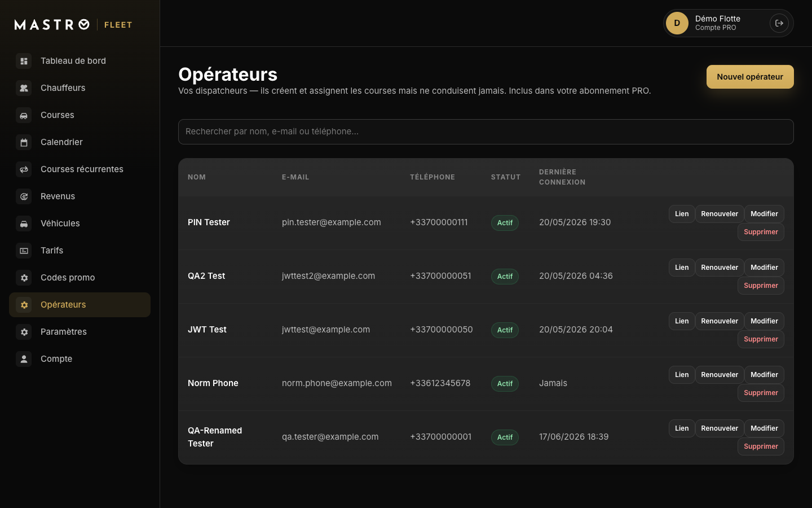Click the Opérateurs gear icon
The width and height of the screenshot is (812, 508).
(24, 305)
